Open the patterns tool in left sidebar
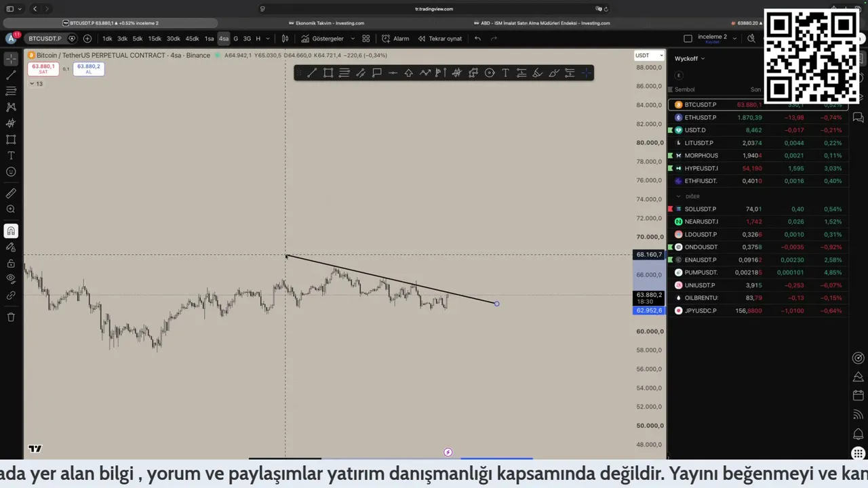 pos(11,107)
